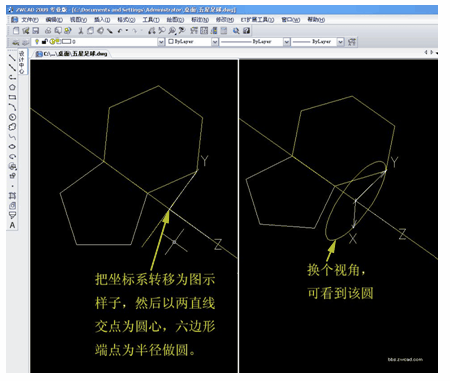The height and width of the screenshot is (381, 450).
Task: Expand the color ByLayer dropdown
Action: point(215,42)
